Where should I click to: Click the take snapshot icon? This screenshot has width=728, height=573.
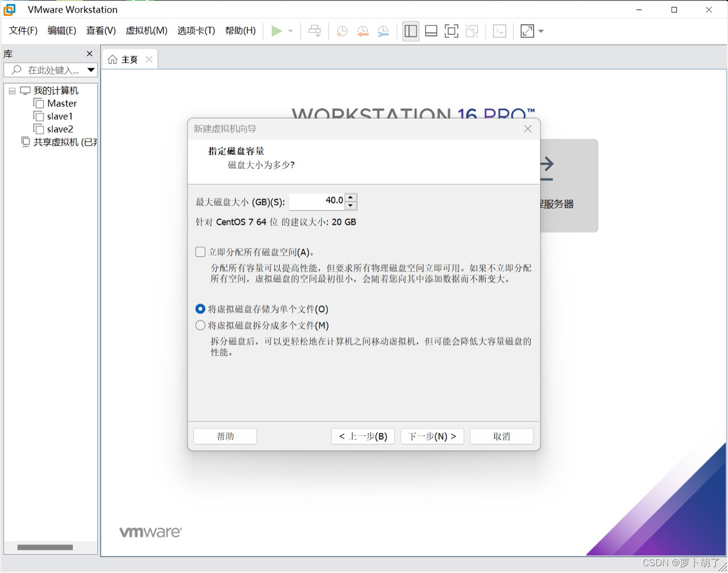point(342,31)
